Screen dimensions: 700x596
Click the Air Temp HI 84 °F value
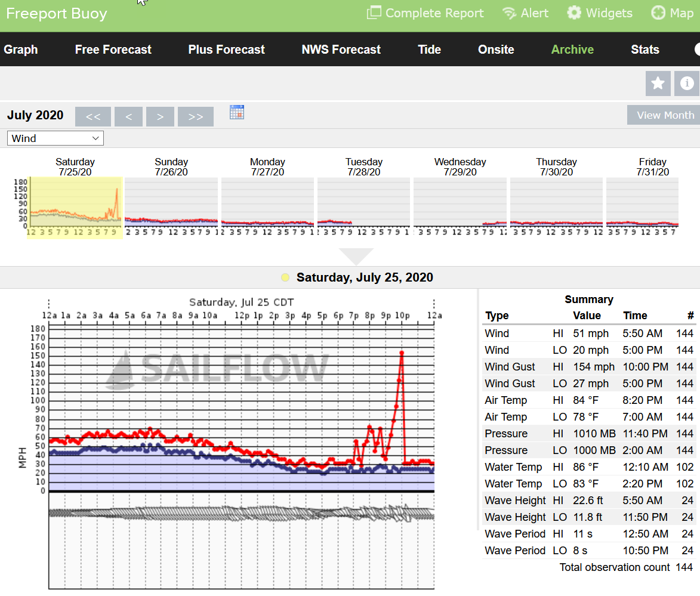585,400
